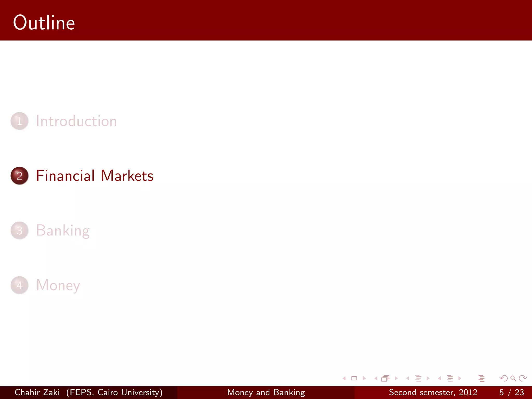Go to next section arrow
The height and width of the screenshot is (399, 532).
[x=460, y=378]
